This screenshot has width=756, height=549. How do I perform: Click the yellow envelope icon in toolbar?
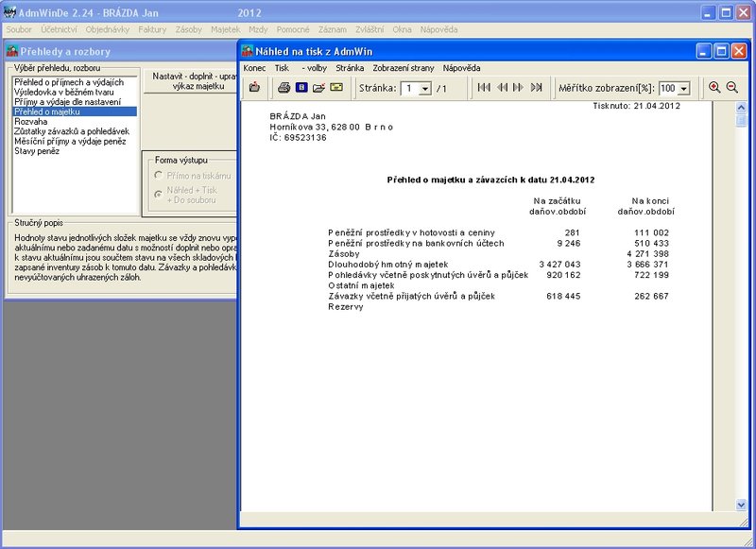coord(336,87)
